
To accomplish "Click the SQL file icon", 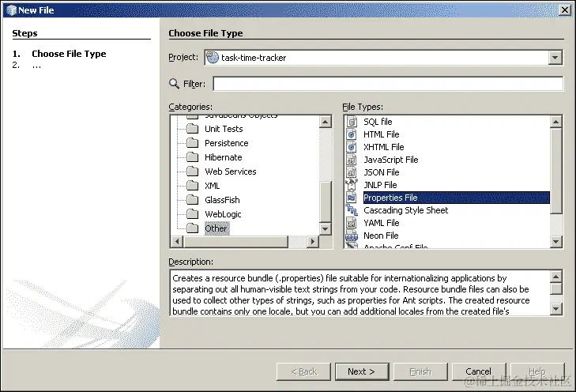I will coord(352,122).
